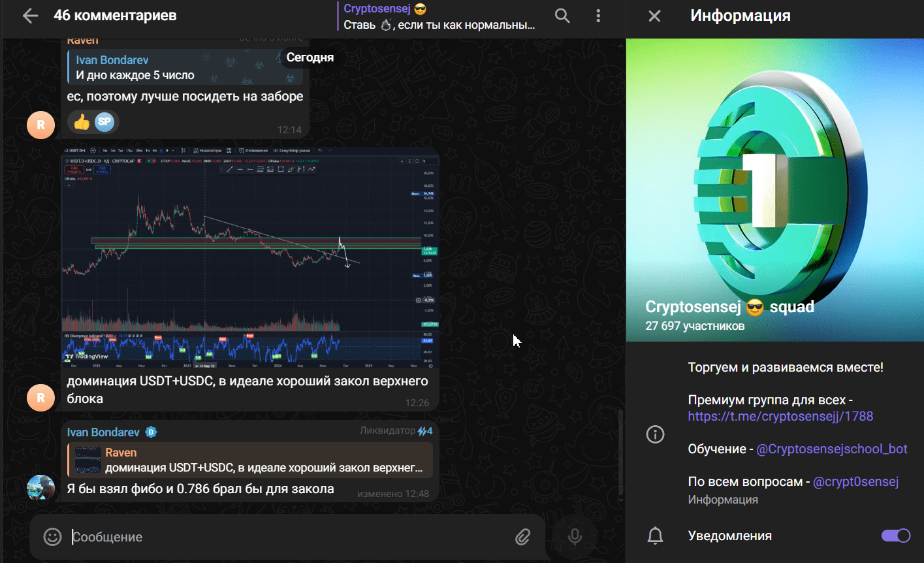Open the @crypt0sensej contact link
The image size is (924, 563).
click(x=856, y=481)
